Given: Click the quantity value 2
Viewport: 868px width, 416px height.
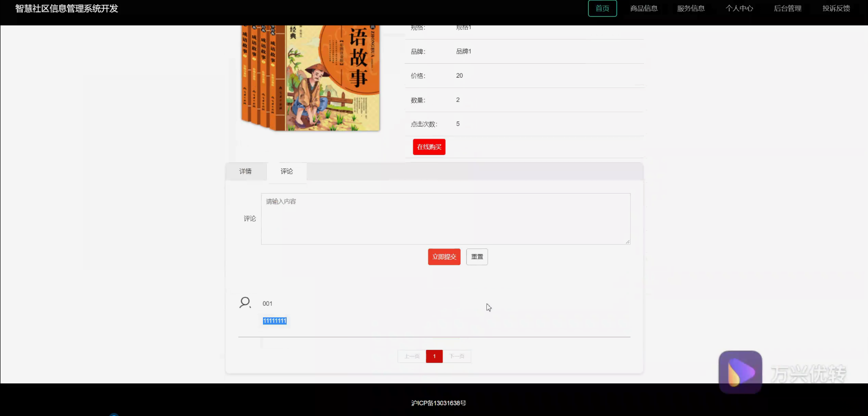Looking at the screenshot, I should (x=458, y=100).
